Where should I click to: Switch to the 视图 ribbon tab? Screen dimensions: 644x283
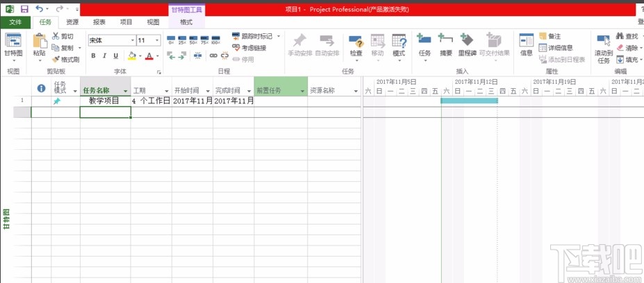tap(154, 23)
